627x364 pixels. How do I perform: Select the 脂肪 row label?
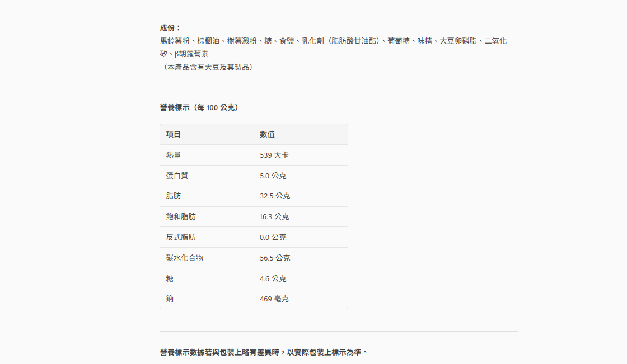click(x=174, y=196)
